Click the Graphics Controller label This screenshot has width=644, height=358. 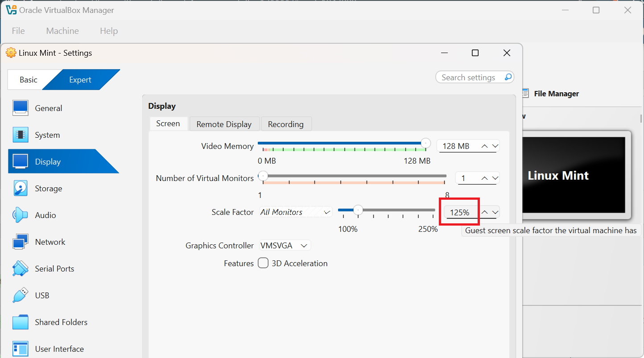(x=220, y=246)
